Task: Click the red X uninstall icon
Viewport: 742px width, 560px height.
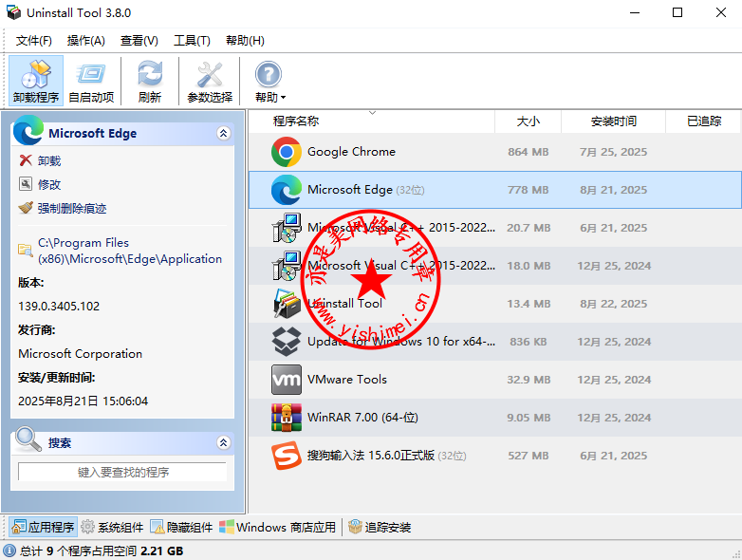Action: pos(26,160)
